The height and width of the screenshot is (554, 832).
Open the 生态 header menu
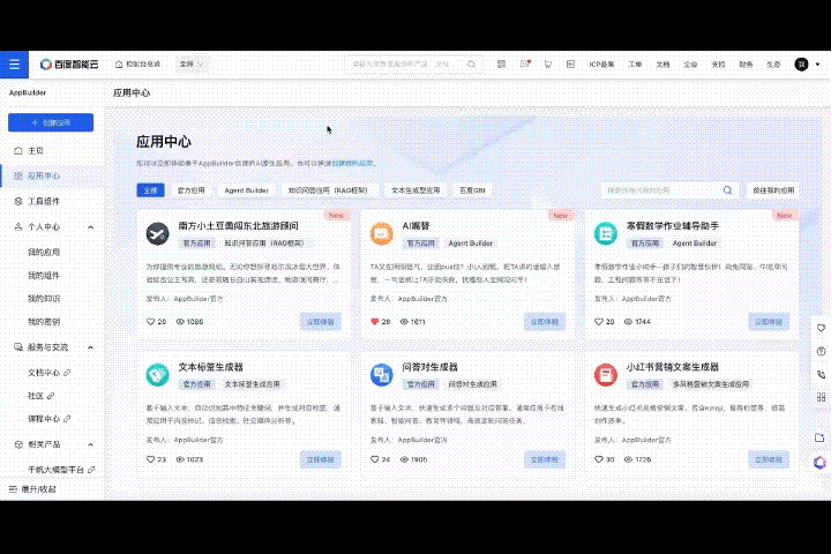(773, 64)
